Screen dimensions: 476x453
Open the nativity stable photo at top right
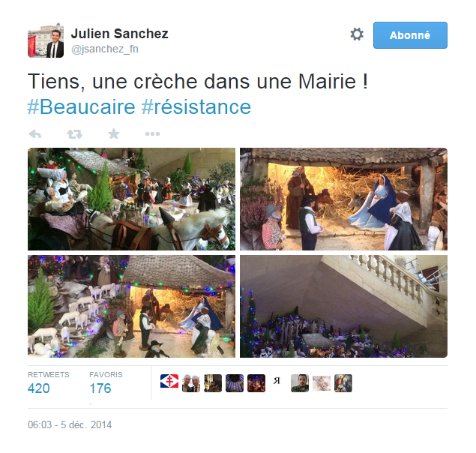343,199
